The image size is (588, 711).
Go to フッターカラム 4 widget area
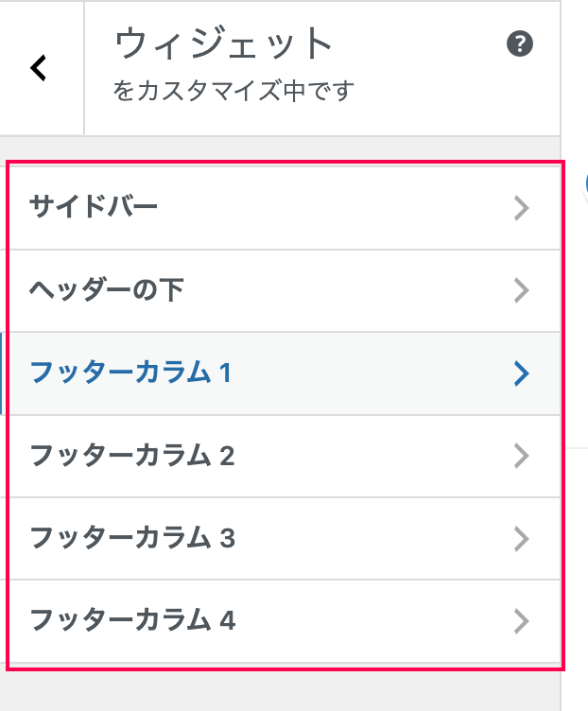[x=285, y=621]
